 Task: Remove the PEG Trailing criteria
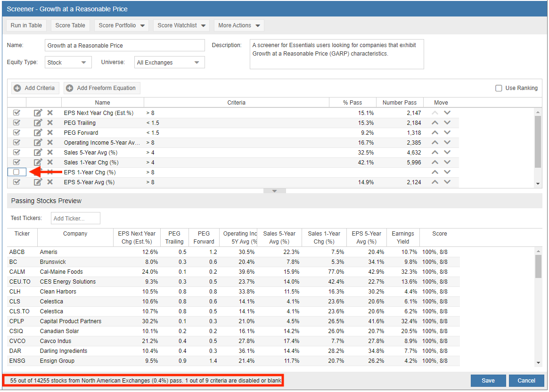50,122
